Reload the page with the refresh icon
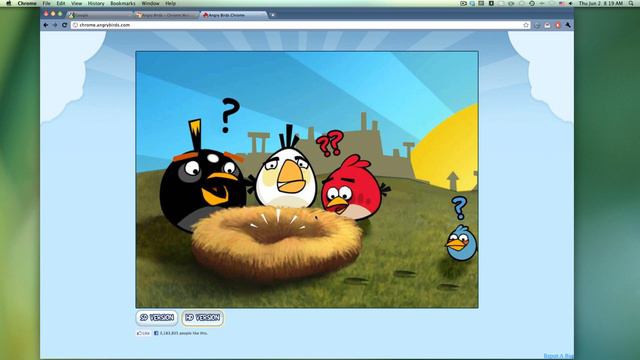Viewport: 640px width, 360px height. click(64, 25)
